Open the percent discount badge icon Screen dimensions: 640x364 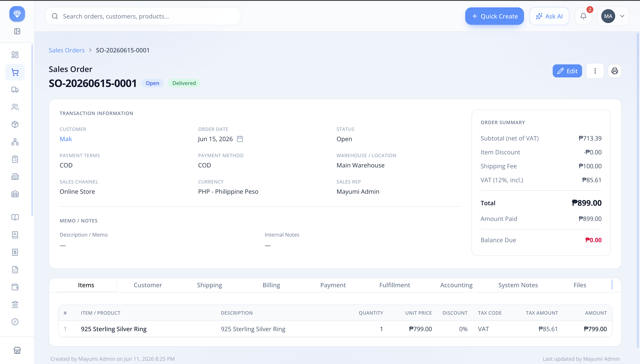pyautogui.click(x=15, y=322)
